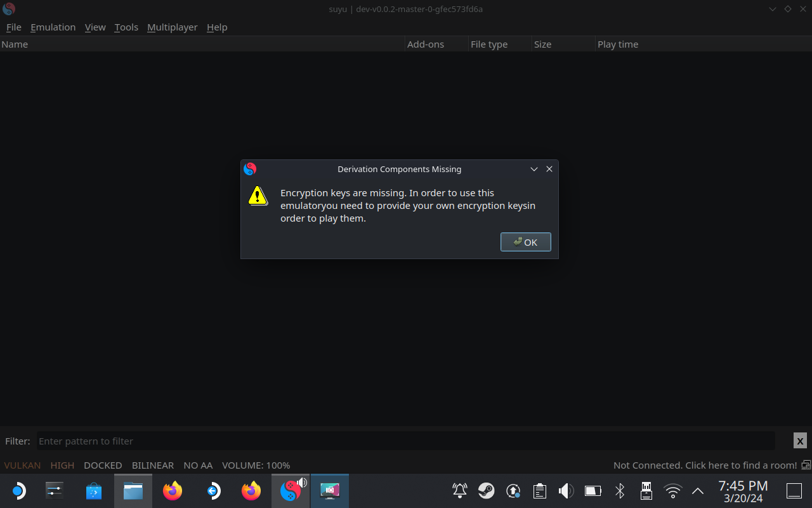
Task: Open the Emulation menu
Action: tap(53, 27)
